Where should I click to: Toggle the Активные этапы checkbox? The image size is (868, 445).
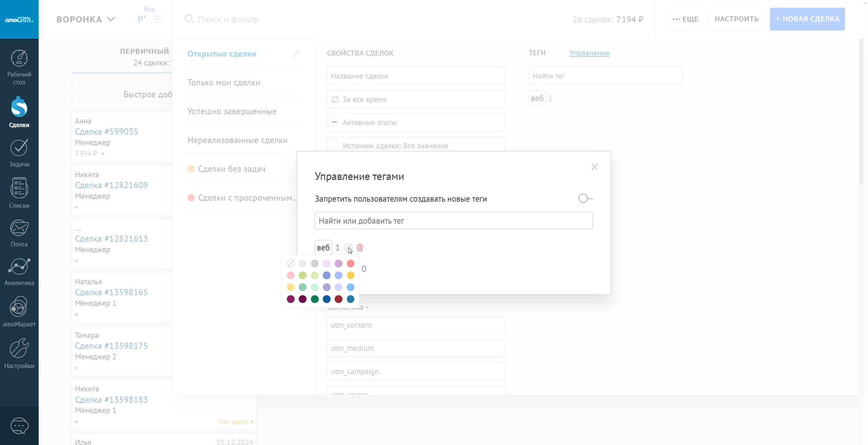point(335,122)
